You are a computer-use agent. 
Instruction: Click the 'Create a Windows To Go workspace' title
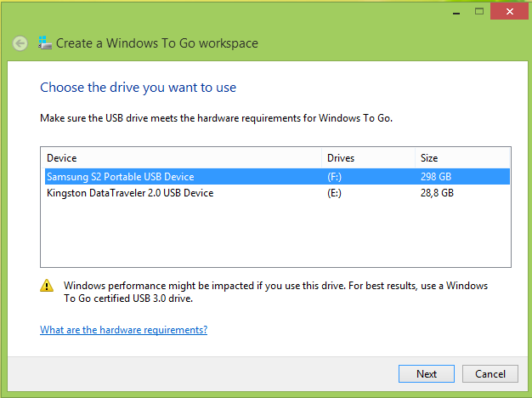157,43
